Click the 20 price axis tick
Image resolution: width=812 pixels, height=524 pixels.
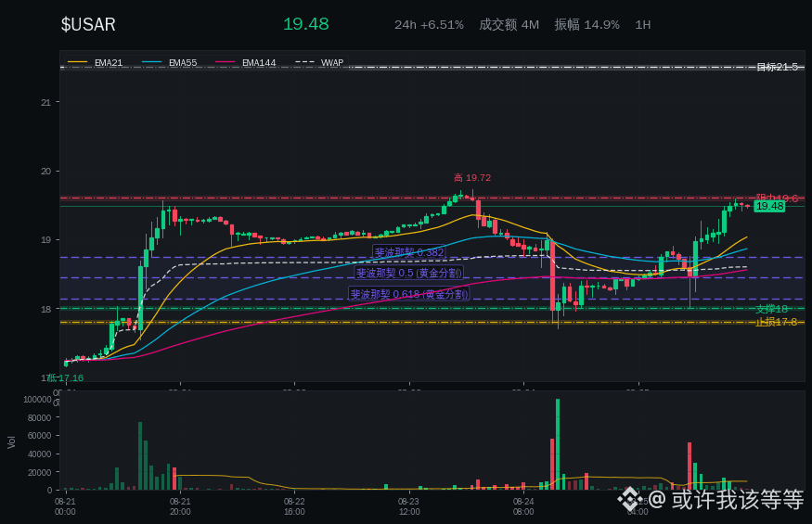pos(45,172)
